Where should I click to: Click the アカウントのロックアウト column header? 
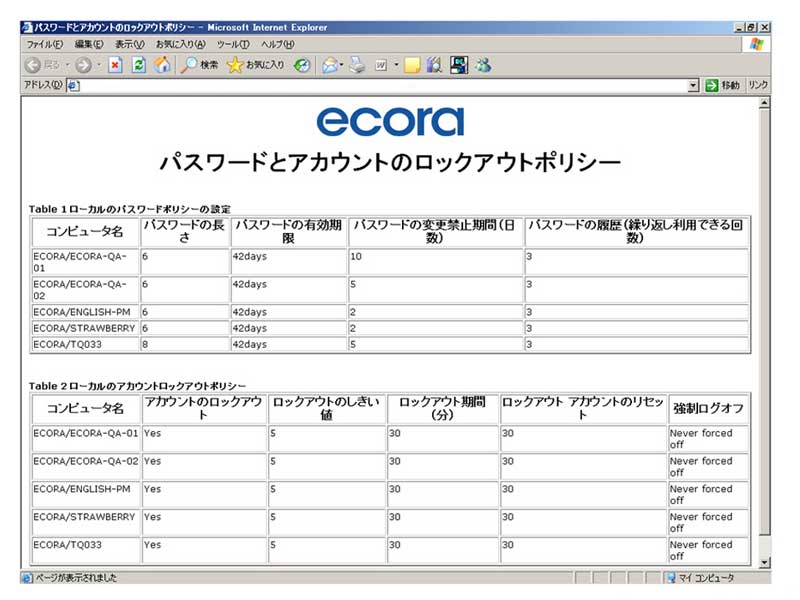click(x=204, y=408)
